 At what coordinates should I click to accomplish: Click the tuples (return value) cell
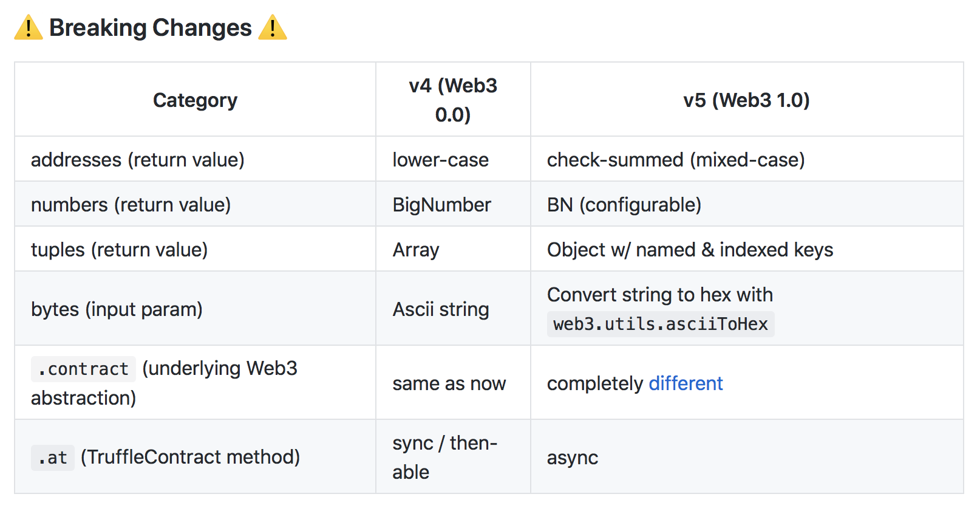[x=119, y=250]
